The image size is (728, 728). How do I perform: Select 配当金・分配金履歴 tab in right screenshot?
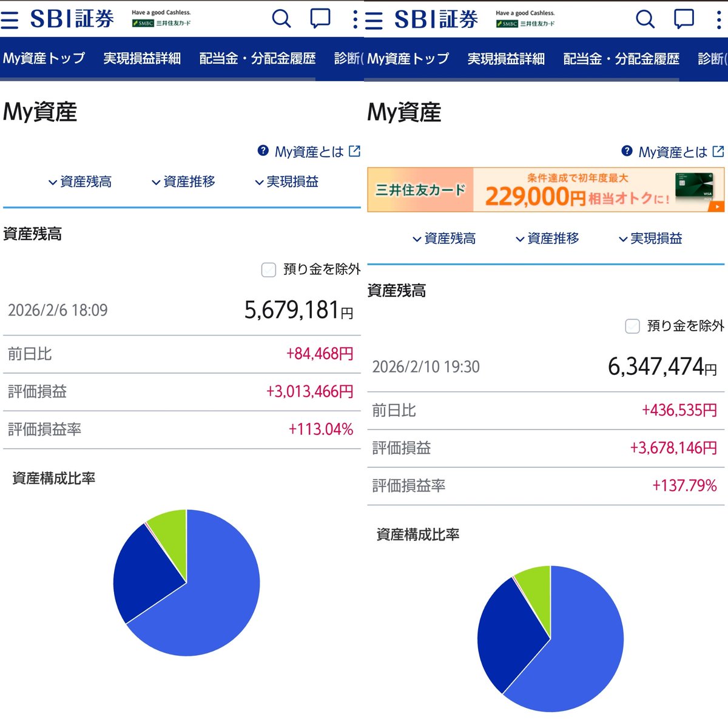tap(622, 58)
